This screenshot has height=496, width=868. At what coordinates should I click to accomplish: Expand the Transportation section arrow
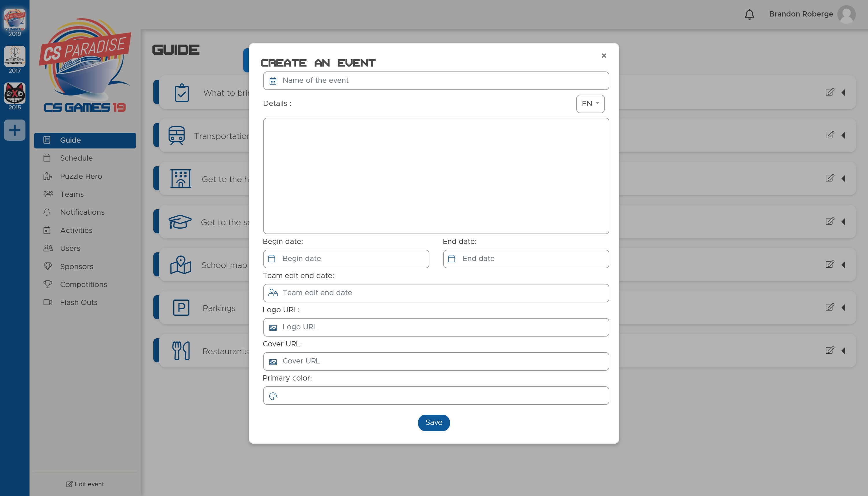844,135
